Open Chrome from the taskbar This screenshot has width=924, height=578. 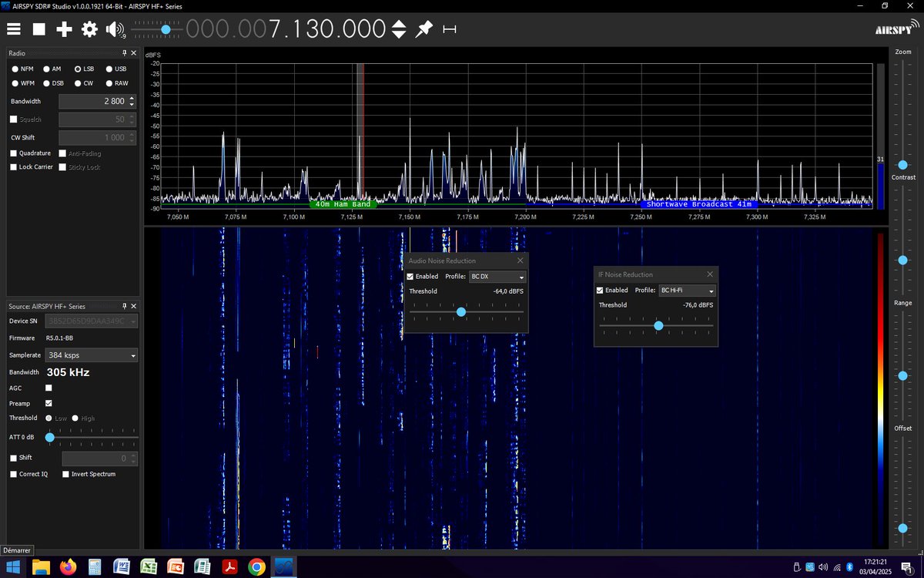(256, 567)
